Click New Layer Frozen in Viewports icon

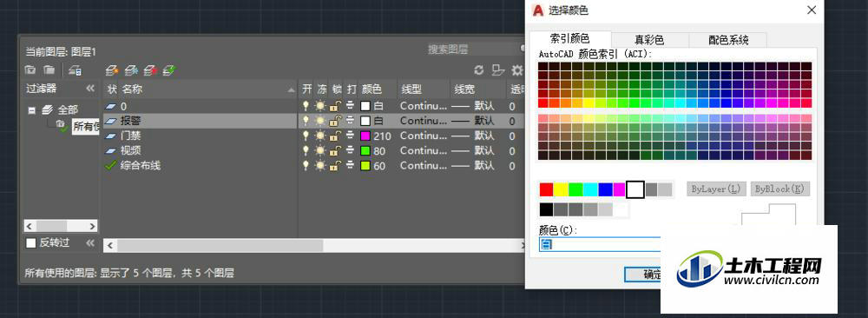[x=131, y=70]
